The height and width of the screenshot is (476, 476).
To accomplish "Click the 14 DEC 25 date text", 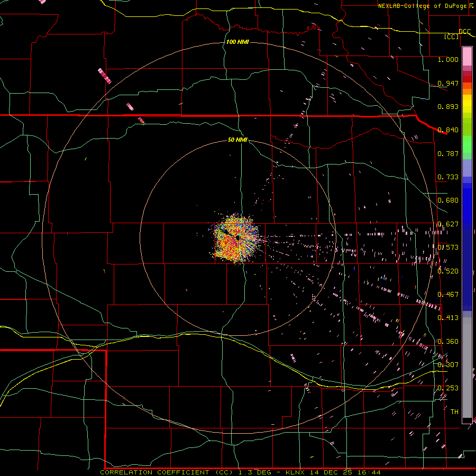I will pos(331,472).
